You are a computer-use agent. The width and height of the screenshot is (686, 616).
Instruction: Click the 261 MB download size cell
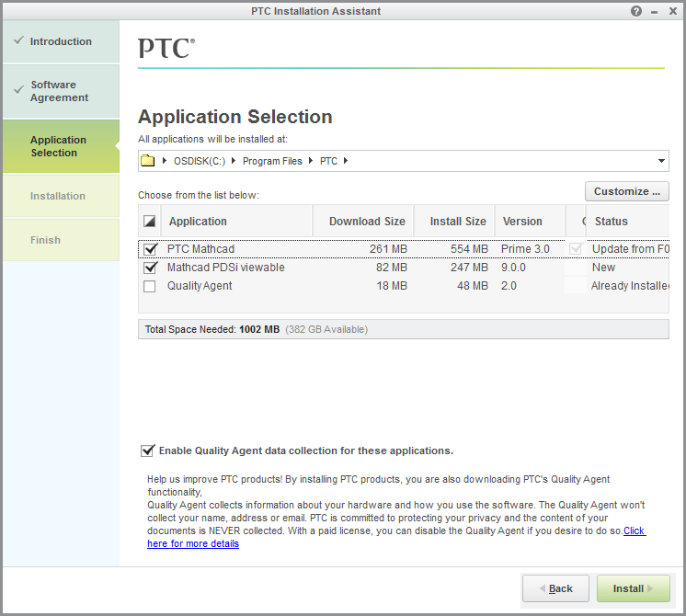388,249
